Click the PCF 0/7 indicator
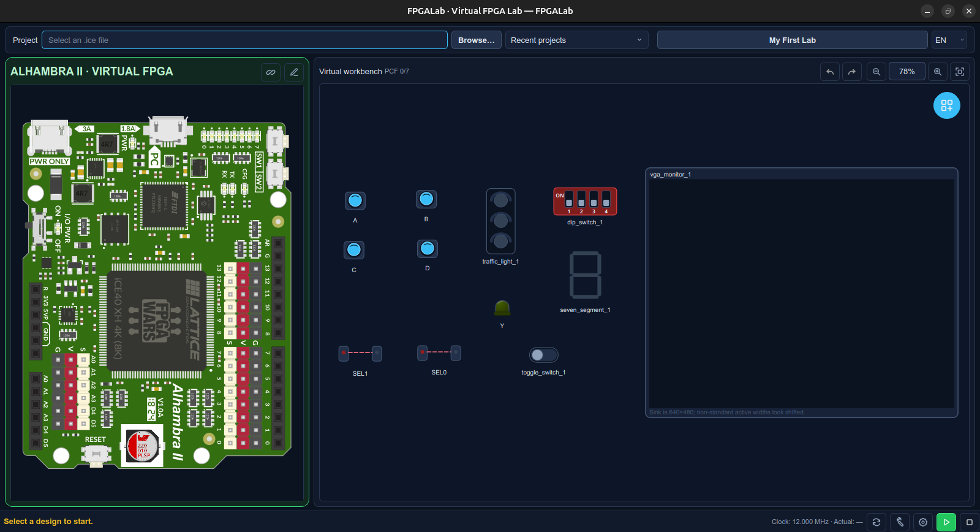The width and height of the screenshot is (980, 532). [397, 72]
